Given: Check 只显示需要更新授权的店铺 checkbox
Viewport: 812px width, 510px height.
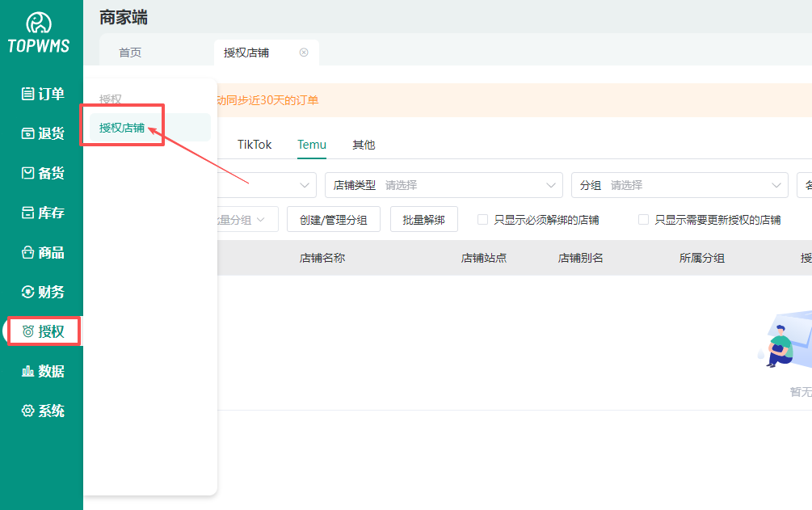Looking at the screenshot, I should pos(643,220).
